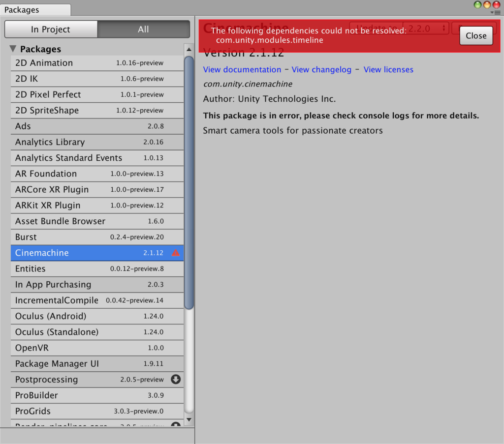Open the 2.2.0 version dropdown

pyautogui.click(x=426, y=28)
